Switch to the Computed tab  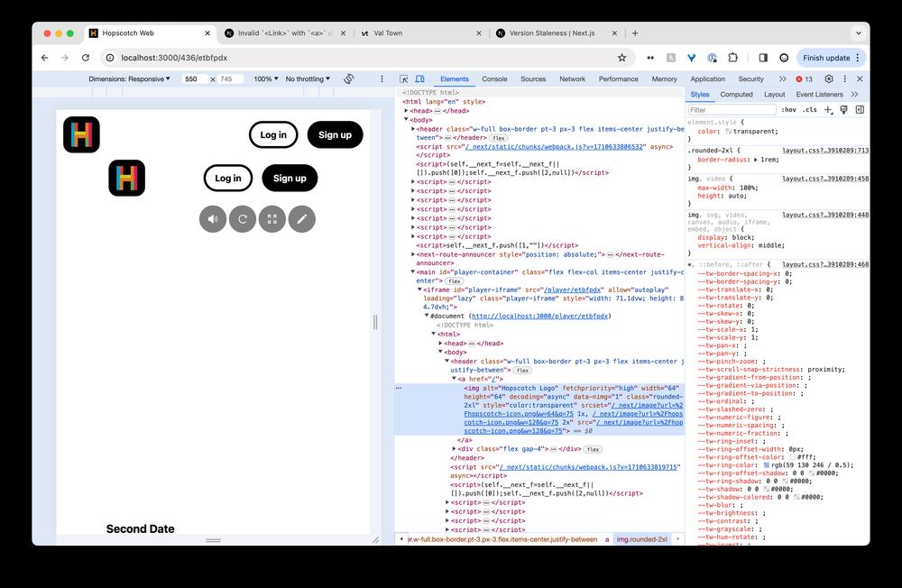pyautogui.click(x=736, y=95)
